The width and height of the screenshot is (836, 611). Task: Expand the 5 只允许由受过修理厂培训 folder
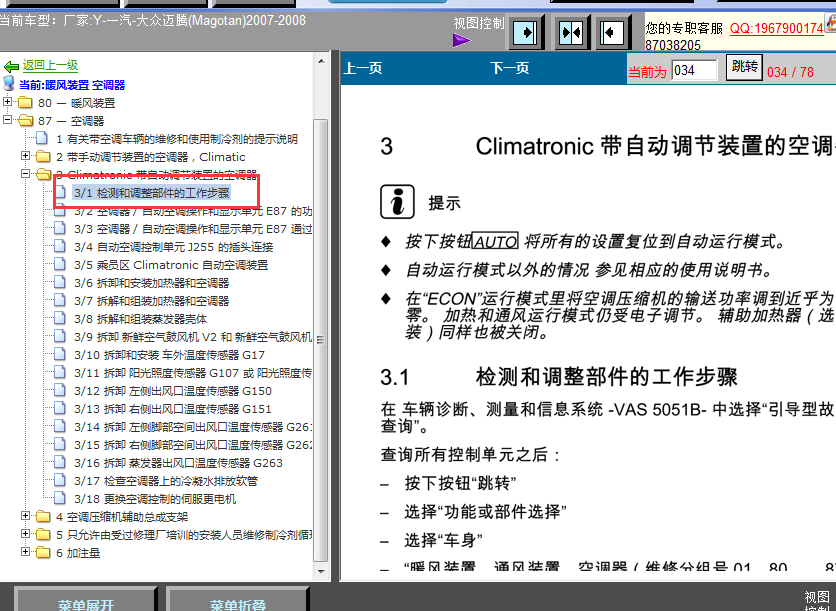[x=25, y=534]
